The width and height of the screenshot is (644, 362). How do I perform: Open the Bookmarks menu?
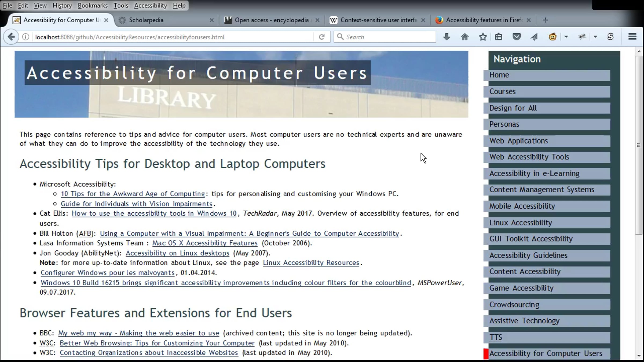click(93, 5)
